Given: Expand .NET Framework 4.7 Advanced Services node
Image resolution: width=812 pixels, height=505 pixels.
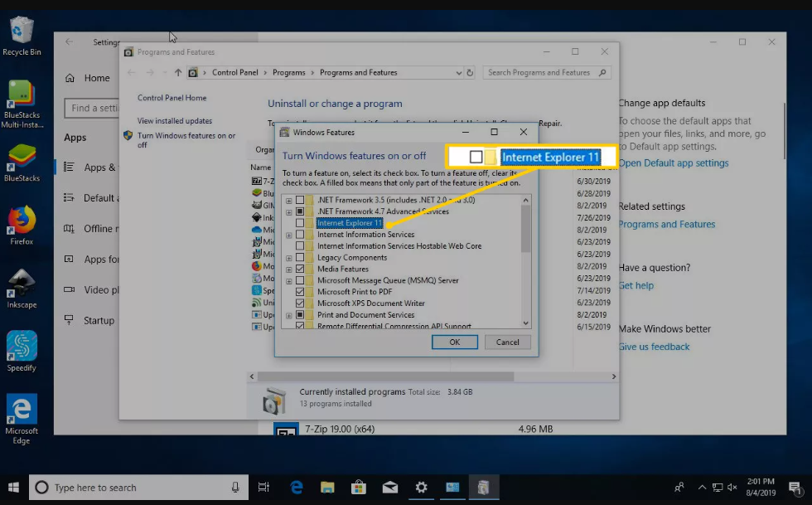Looking at the screenshot, I should 289,212.
